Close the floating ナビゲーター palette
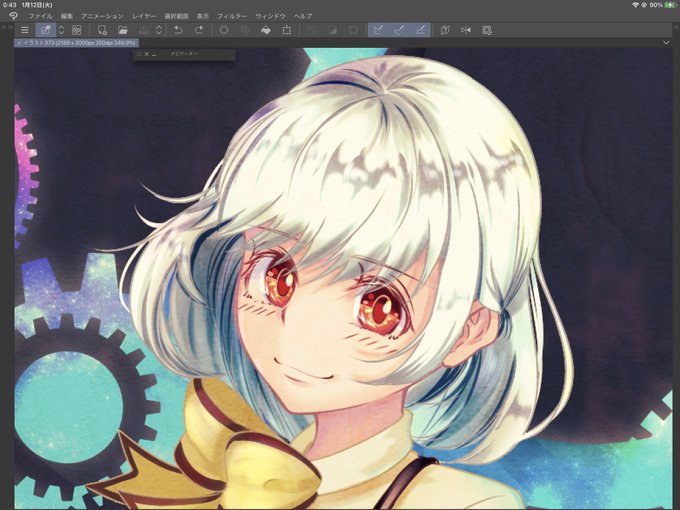The height and width of the screenshot is (510, 680). tap(146, 54)
